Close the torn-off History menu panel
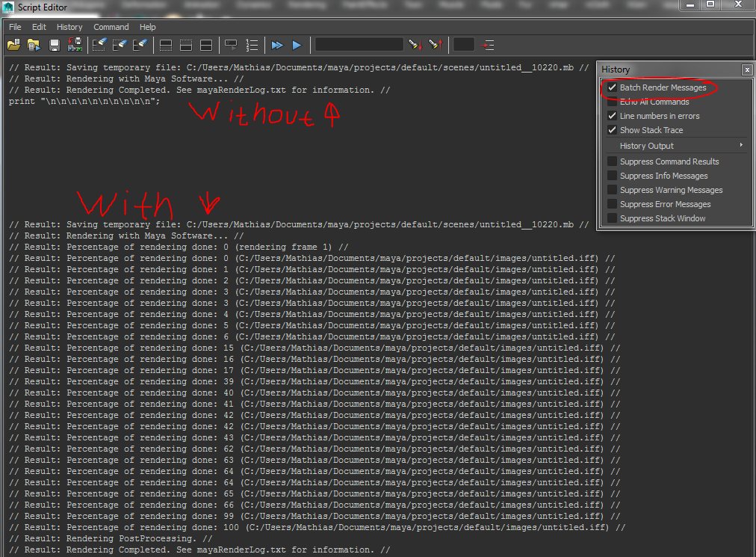The width and height of the screenshot is (756, 557). click(x=747, y=70)
